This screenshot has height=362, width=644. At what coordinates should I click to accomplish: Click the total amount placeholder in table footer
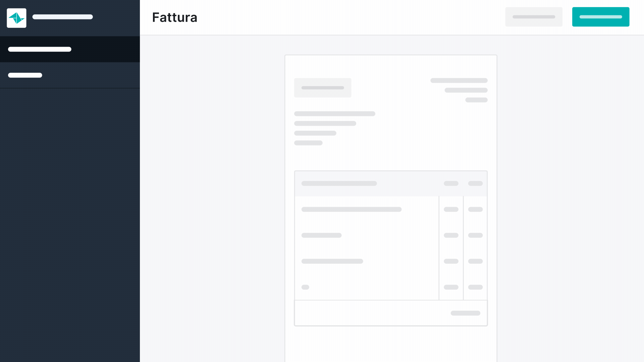(466, 313)
